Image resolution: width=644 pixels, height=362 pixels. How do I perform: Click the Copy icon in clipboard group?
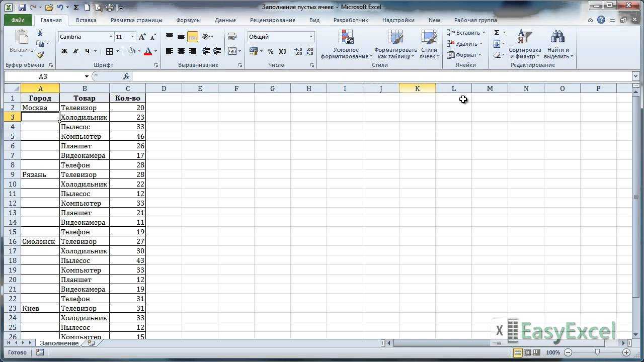pos(40,44)
